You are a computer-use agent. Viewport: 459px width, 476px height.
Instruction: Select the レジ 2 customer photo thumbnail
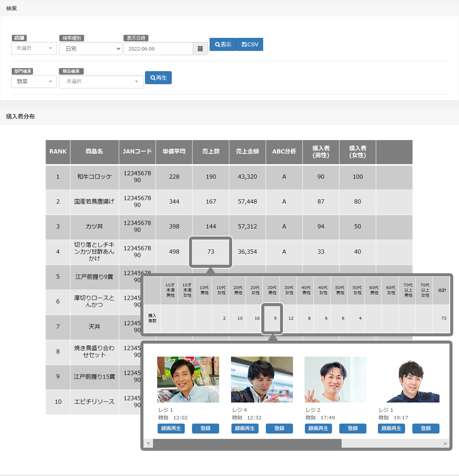[x=335, y=380]
